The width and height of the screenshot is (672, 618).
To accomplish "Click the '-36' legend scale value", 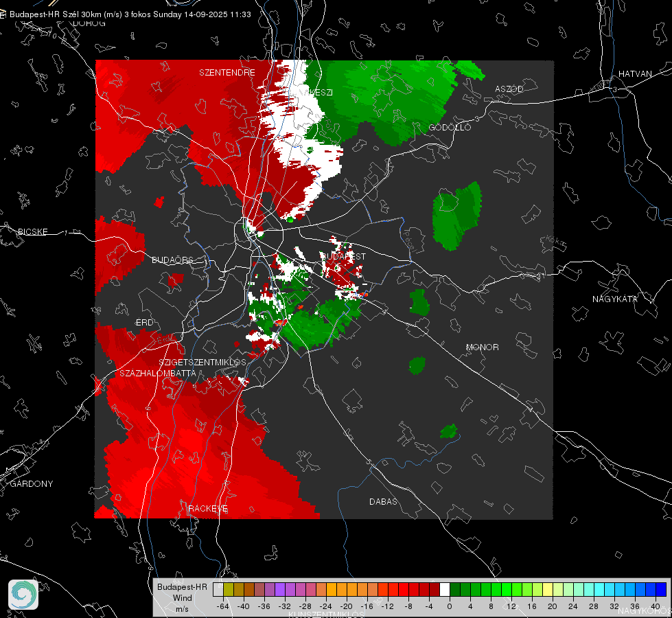I will pos(264,606).
